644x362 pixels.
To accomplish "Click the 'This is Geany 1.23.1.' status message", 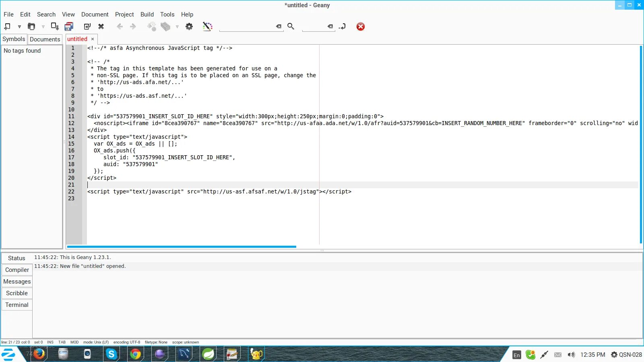I will coord(72,257).
